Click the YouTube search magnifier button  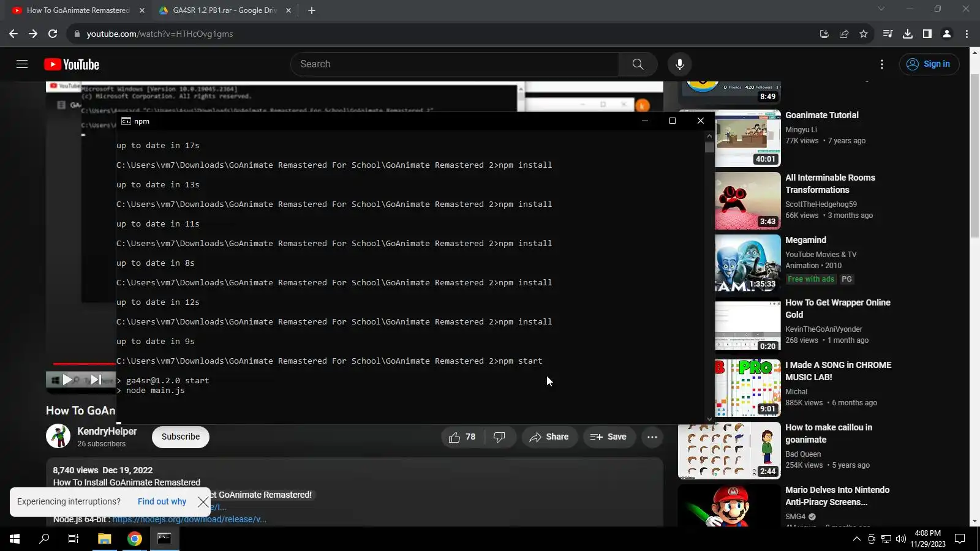coord(638,64)
